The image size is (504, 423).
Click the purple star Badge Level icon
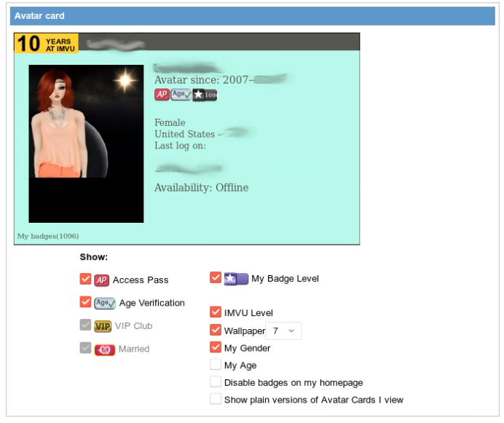(236, 279)
